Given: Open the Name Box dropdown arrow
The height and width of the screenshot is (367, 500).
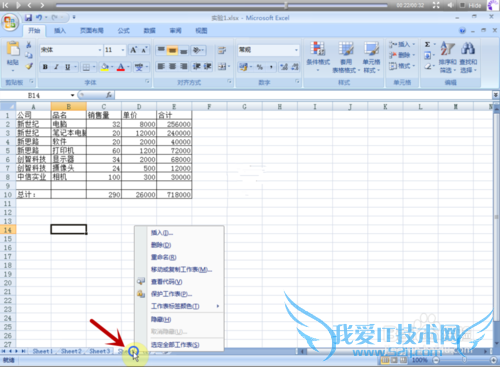Looking at the screenshot, I should coord(72,95).
